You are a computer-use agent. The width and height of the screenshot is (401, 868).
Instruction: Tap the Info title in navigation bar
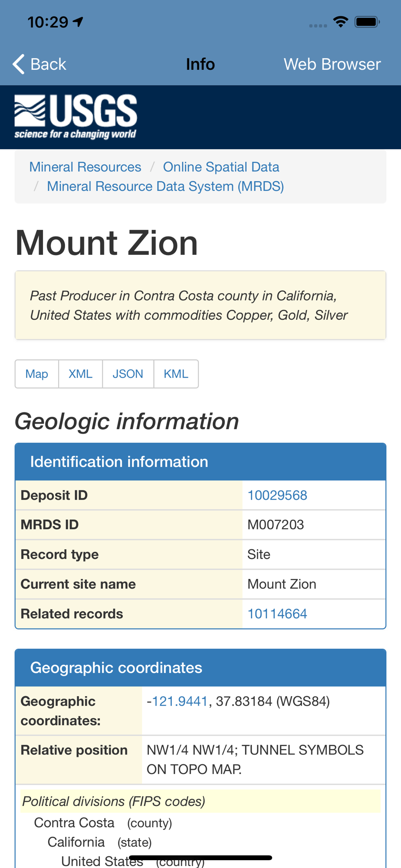pyautogui.click(x=200, y=64)
